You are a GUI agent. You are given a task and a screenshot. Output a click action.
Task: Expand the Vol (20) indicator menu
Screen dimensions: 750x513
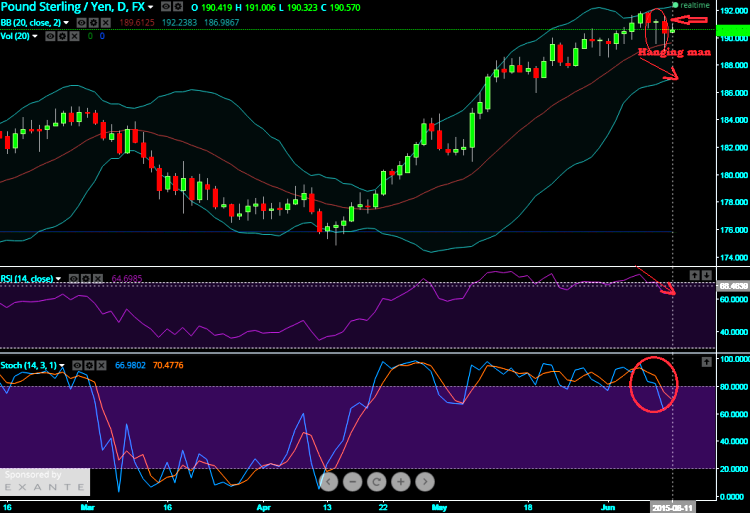(x=35, y=36)
